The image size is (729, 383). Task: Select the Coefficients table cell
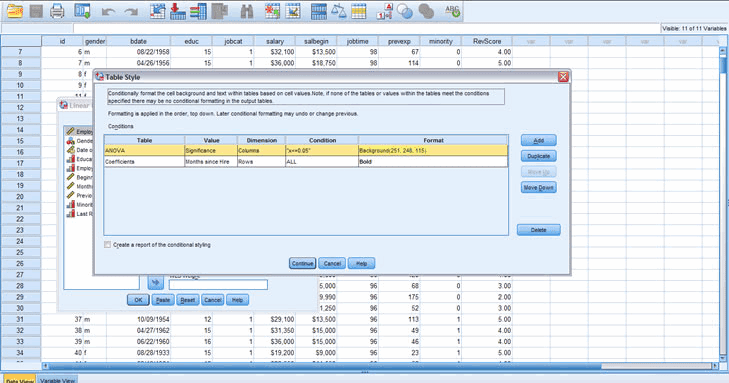[x=144, y=162]
